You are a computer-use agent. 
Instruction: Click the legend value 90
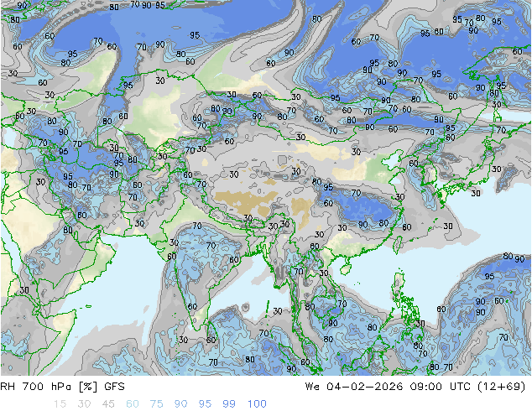click(180, 404)
